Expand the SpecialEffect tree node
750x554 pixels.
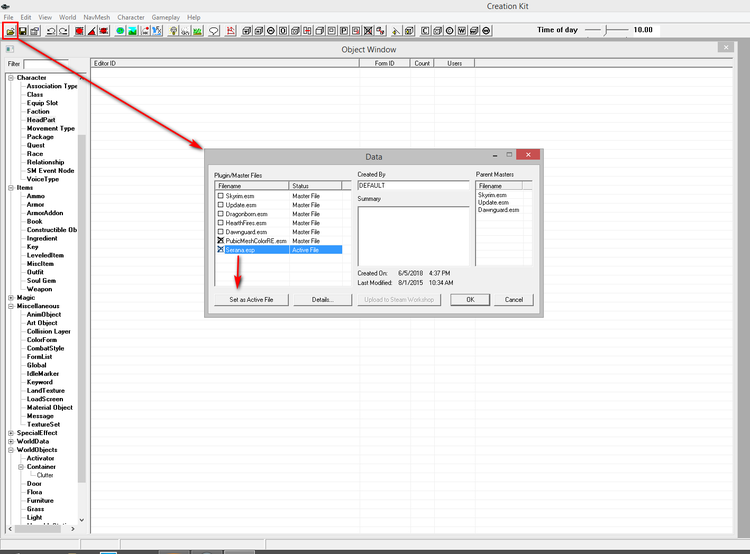pos(11,433)
